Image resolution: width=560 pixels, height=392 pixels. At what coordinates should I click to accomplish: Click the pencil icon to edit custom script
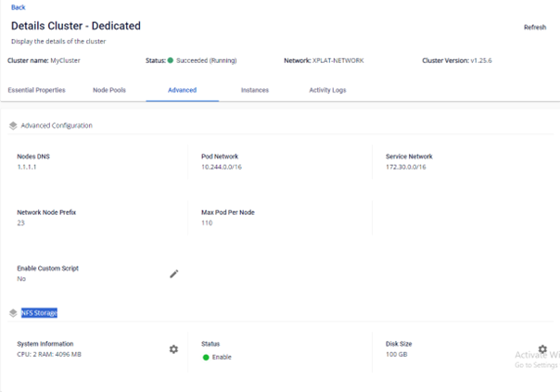(173, 273)
